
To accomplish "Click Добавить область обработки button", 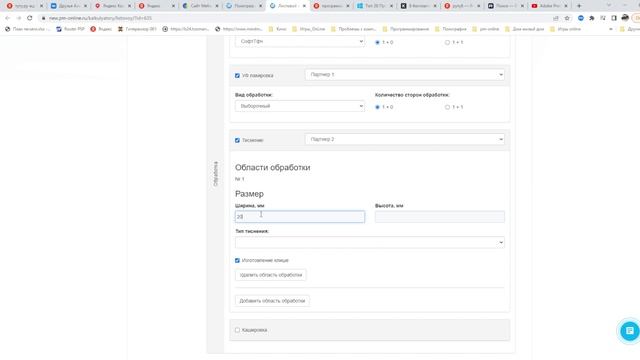I will click(272, 301).
